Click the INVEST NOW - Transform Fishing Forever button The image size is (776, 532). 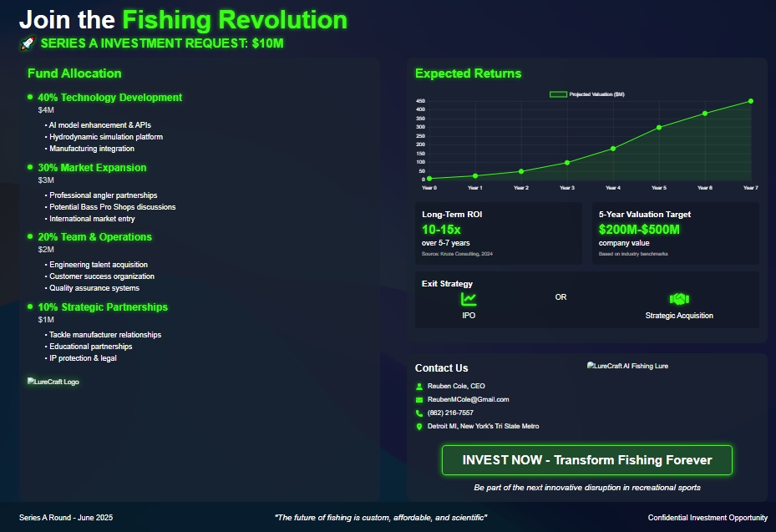587,460
